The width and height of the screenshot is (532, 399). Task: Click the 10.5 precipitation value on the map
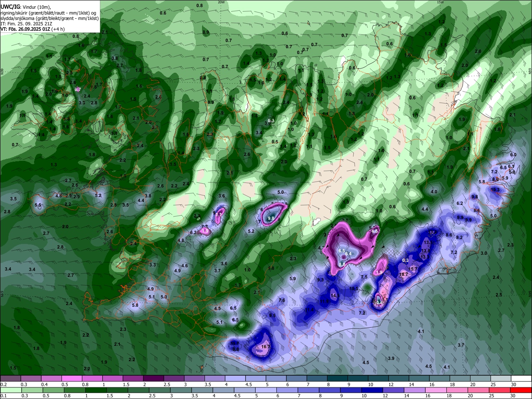(x=354, y=288)
